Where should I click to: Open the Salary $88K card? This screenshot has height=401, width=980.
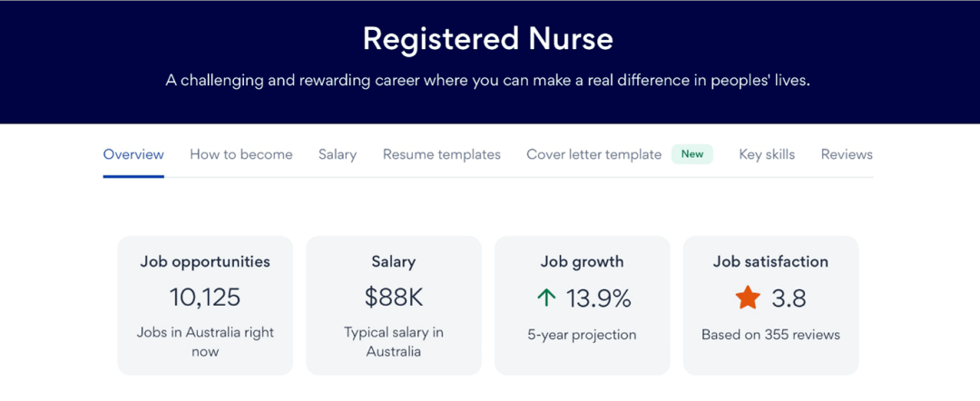point(394,306)
